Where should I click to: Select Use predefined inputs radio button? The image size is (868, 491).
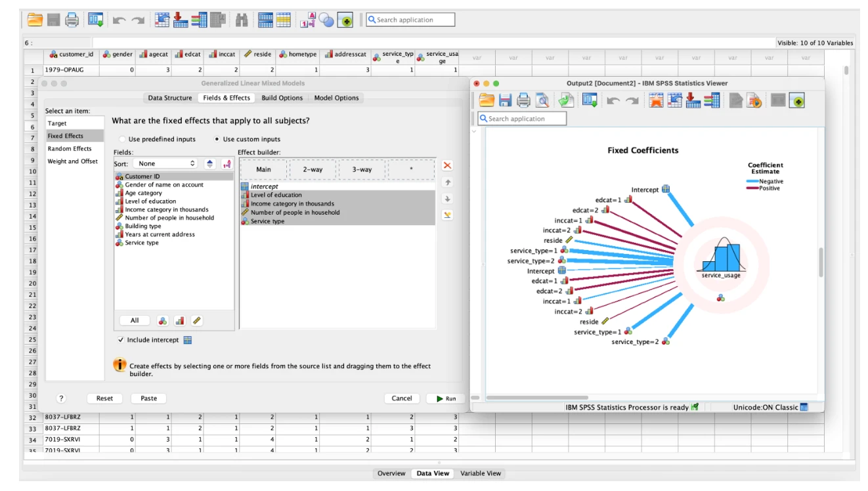[122, 139]
